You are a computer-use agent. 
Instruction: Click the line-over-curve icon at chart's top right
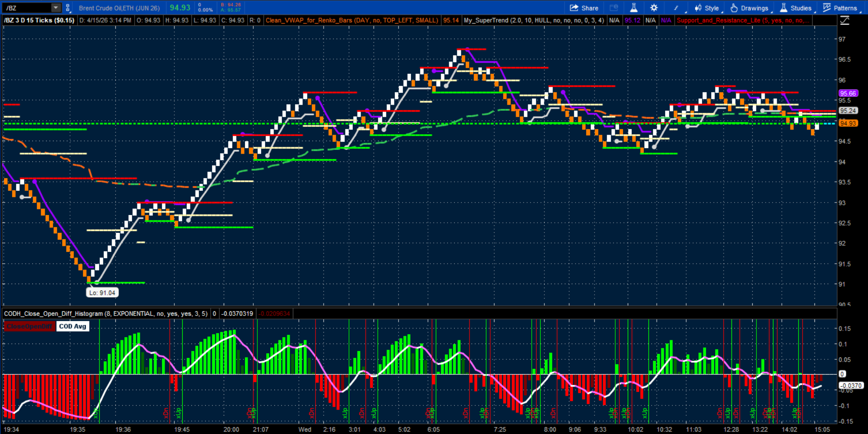click(844, 20)
